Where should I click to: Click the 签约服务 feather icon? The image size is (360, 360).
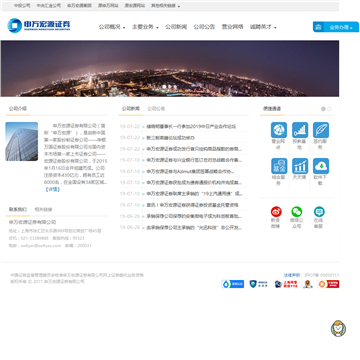(x=321, y=130)
